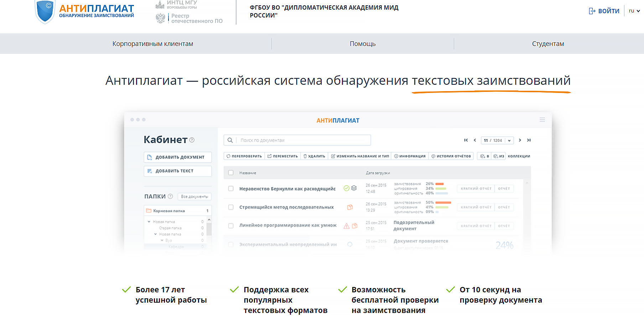Select the Корневая папка folder

pyautogui.click(x=178, y=211)
